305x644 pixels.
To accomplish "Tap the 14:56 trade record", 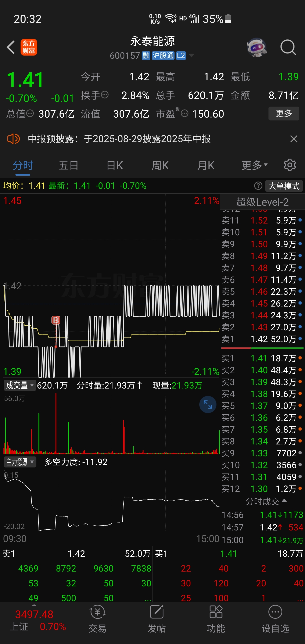I will [x=262, y=515].
